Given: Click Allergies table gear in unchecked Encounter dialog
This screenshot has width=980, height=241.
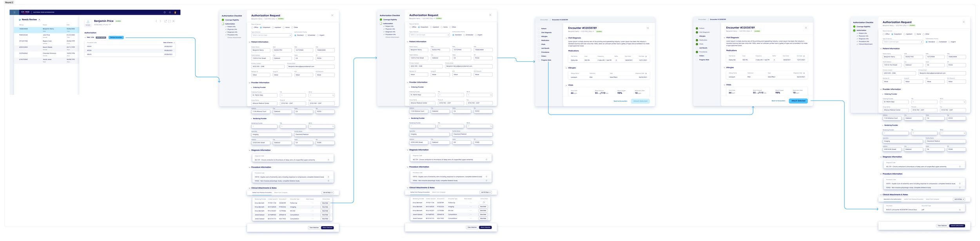Looking at the screenshot, I should tap(646, 73).
